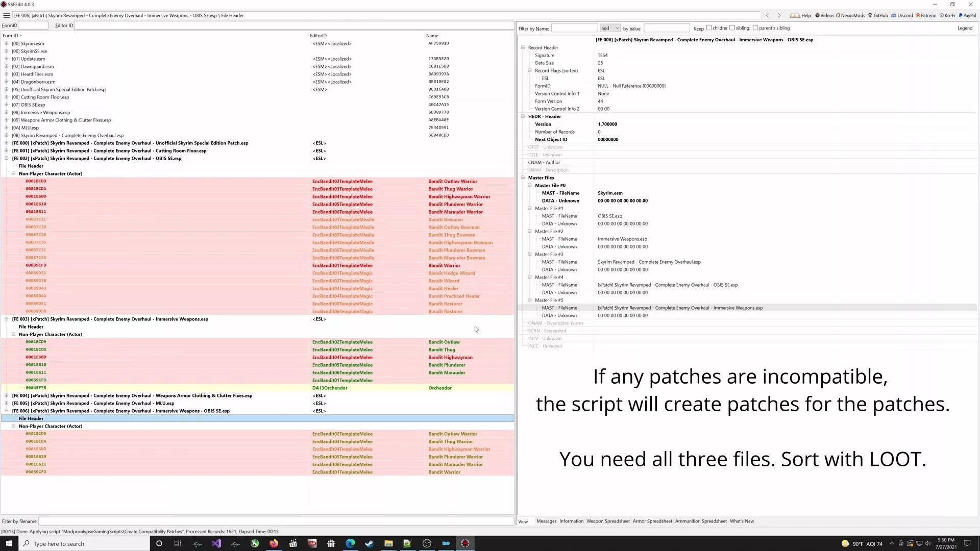Select the selected File Header row
980x551 pixels.
point(257,418)
